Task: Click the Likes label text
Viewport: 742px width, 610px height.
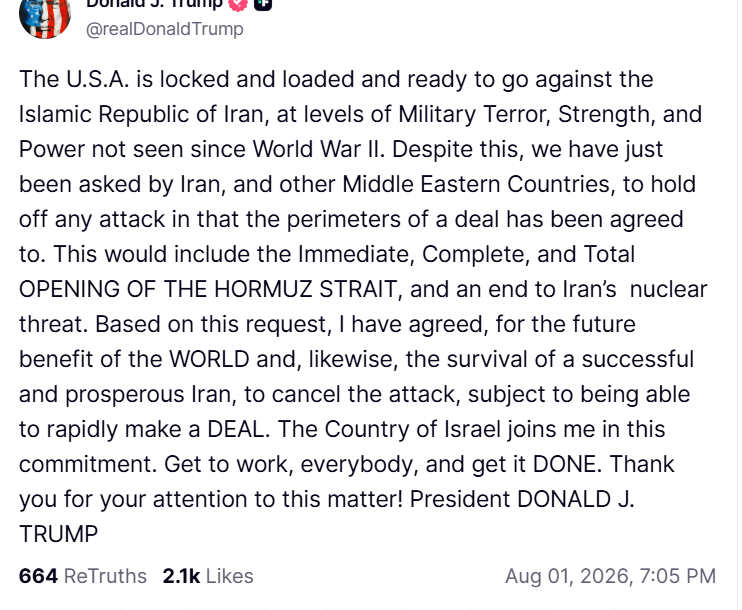Action: (x=230, y=576)
